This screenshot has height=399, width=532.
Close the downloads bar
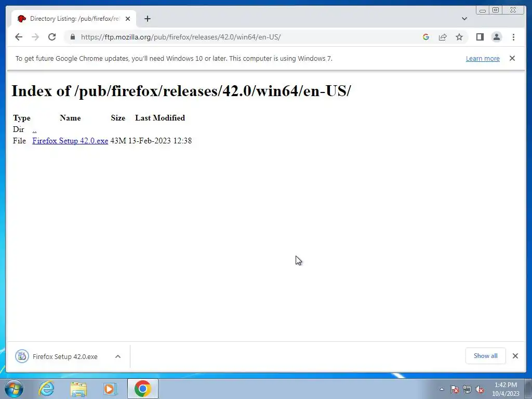point(515,356)
